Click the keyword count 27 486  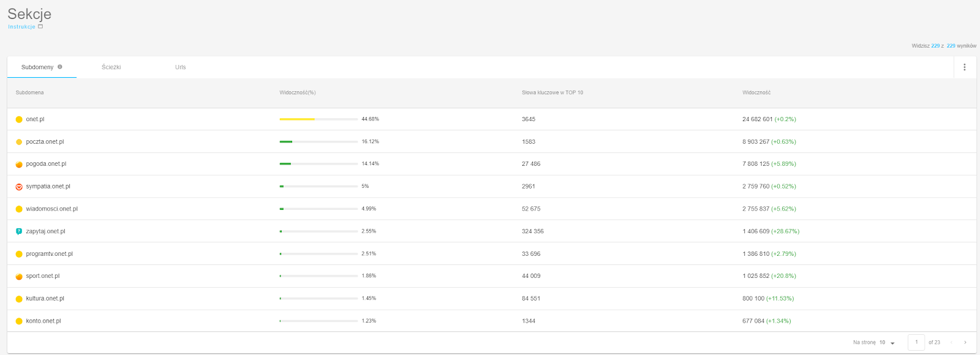(531, 164)
